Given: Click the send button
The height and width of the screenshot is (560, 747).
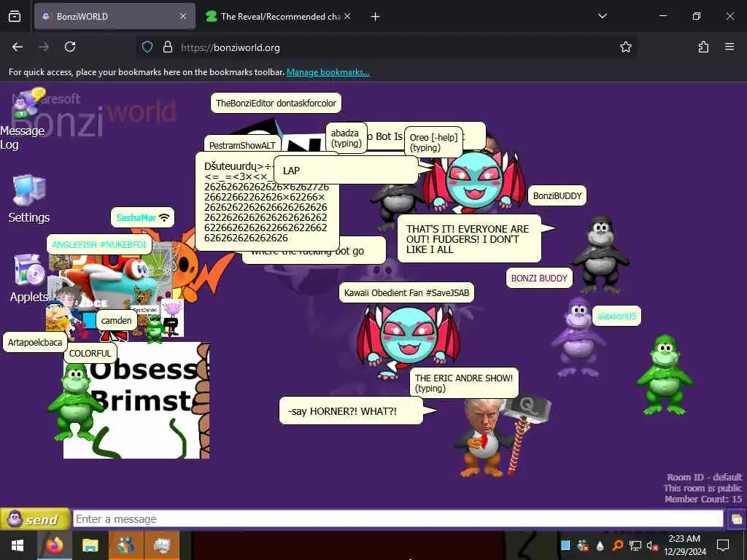Looking at the screenshot, I should tap(35, 519).
